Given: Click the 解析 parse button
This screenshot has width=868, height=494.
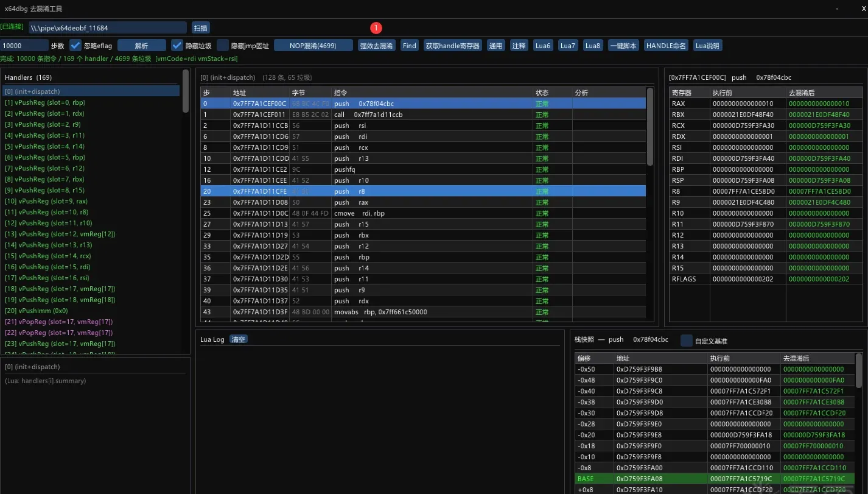Looking at the screenshot, I should point(141,46).
